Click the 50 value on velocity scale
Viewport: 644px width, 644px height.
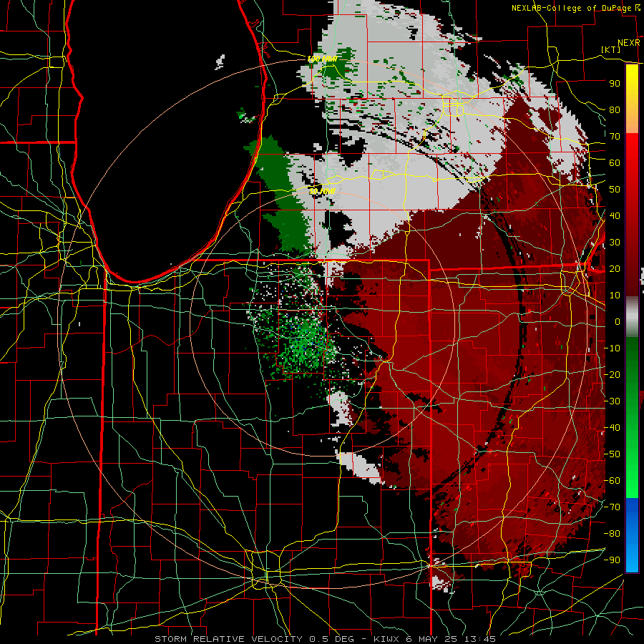615,190
